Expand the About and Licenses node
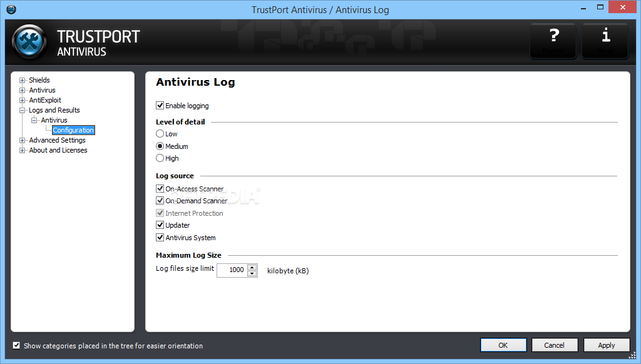This screenshot has height=364, width=641. click(22, 150)
